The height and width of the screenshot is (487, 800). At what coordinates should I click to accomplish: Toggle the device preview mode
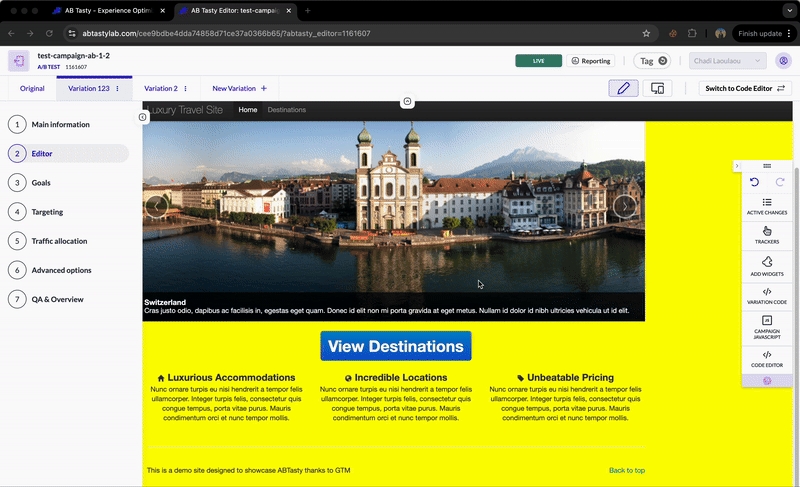[658, 88]
